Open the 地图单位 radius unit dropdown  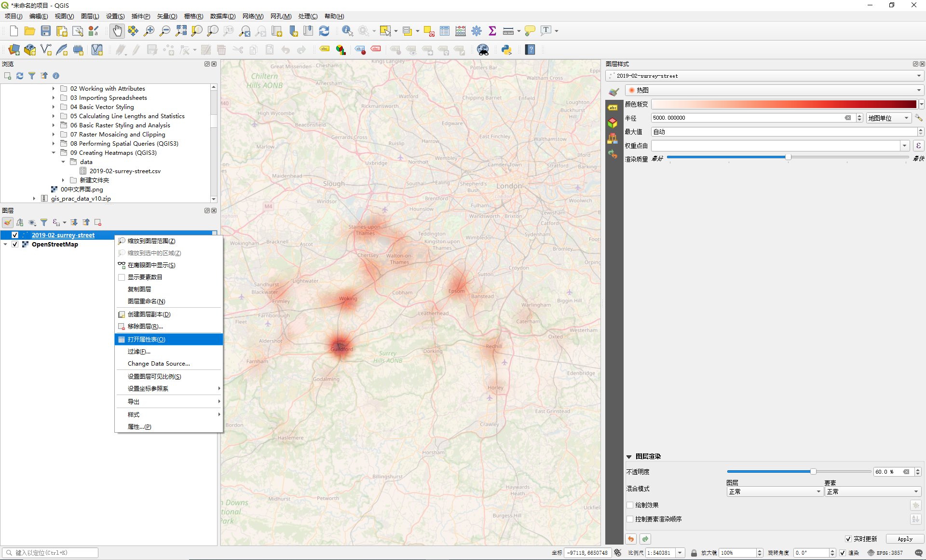[x=888, y=118]
